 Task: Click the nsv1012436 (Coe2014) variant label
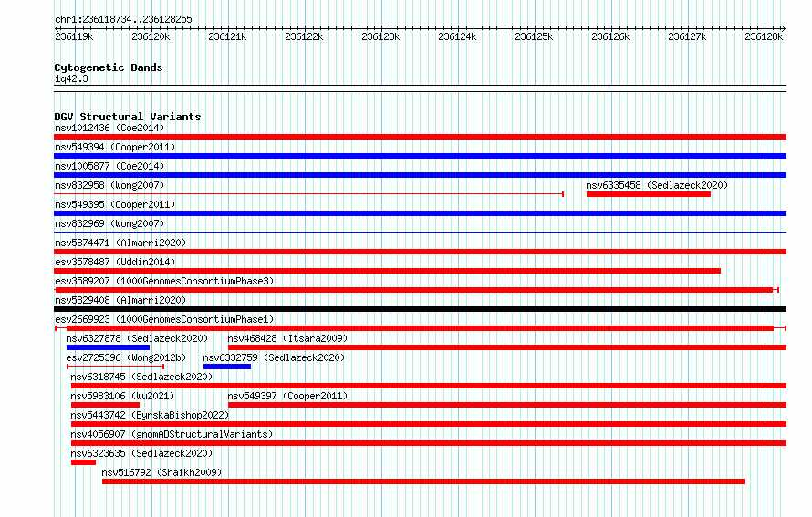109,128
